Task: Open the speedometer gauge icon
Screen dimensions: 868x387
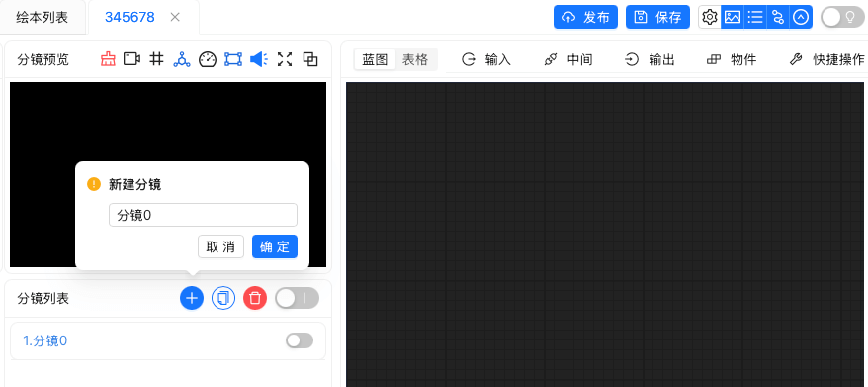Action: tap(207, 59)
